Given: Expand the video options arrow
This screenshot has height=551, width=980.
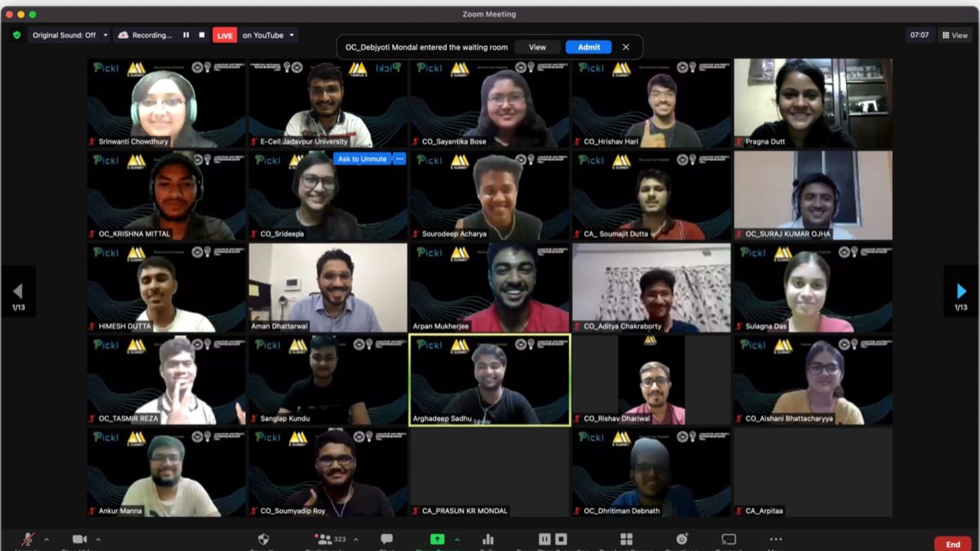Looking at the screenshot, I should [98, 539].
